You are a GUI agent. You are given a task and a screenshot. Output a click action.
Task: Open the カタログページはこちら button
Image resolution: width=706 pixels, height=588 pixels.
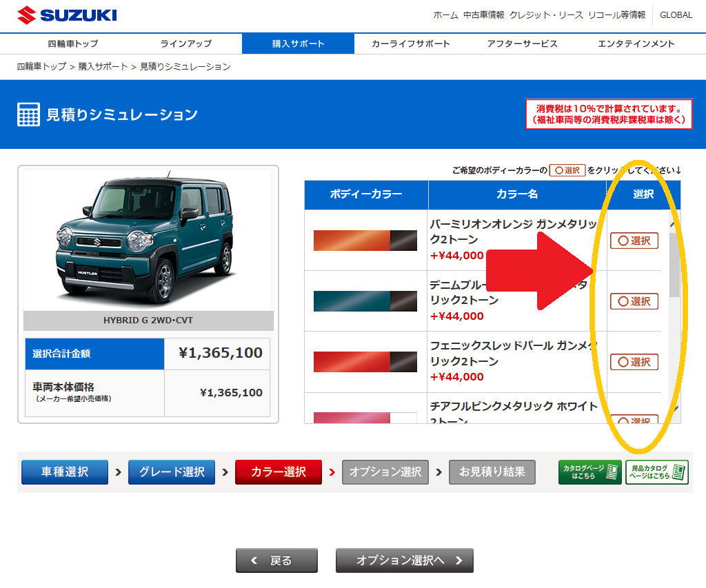pyautogui.click(x=590, y=472)
